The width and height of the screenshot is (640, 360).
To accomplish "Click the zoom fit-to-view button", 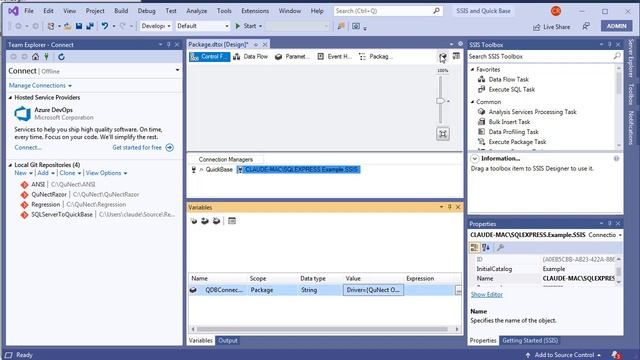I will 443,134.
